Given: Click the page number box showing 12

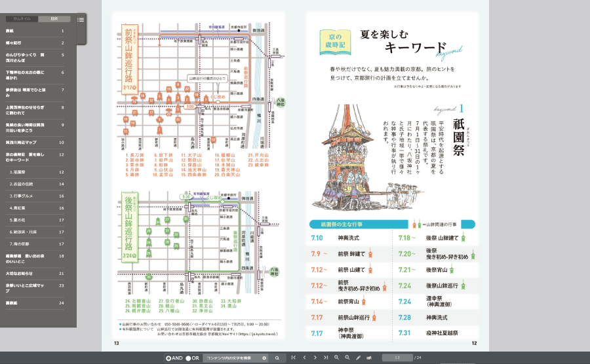Looking at the screenshot, I should coord(397,358).
